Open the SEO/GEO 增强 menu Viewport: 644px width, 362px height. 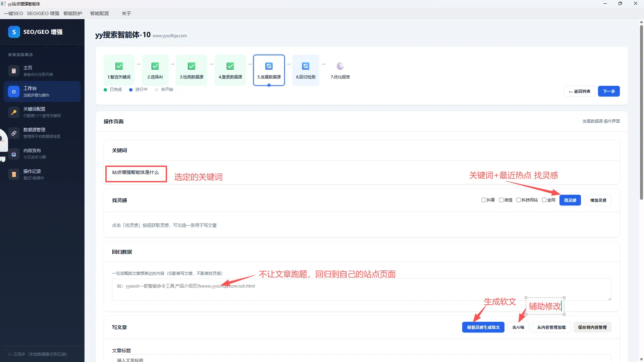43,13
